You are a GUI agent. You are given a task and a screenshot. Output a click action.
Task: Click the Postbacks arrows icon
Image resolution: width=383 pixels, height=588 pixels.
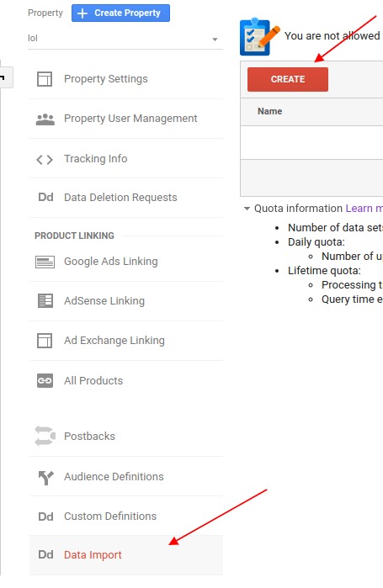coord(45,436)
